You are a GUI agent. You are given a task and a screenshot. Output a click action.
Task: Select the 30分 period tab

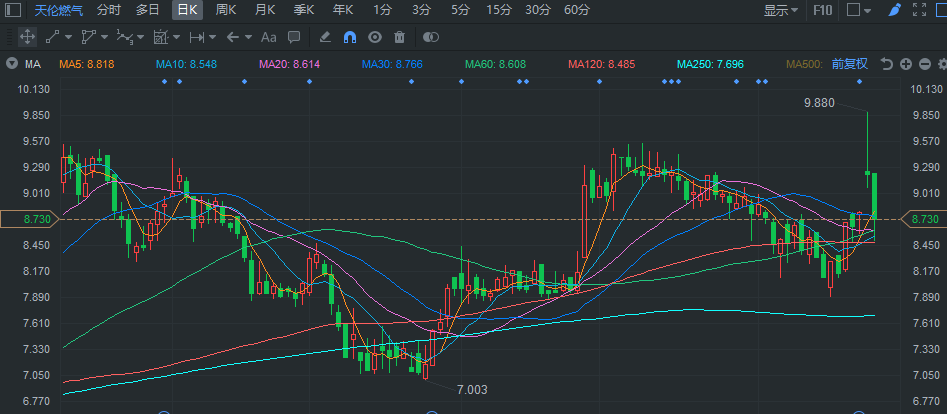tap(538, 10)
